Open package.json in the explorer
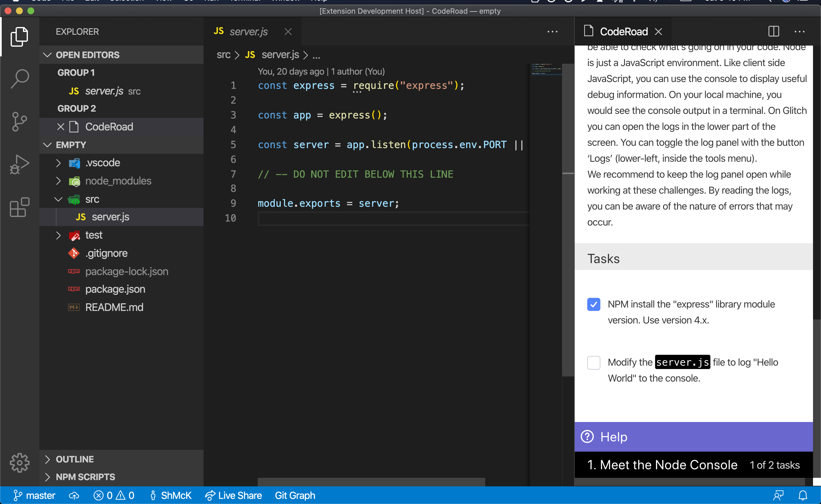Viewport: 821px width, 504px height. click(115, 289)
